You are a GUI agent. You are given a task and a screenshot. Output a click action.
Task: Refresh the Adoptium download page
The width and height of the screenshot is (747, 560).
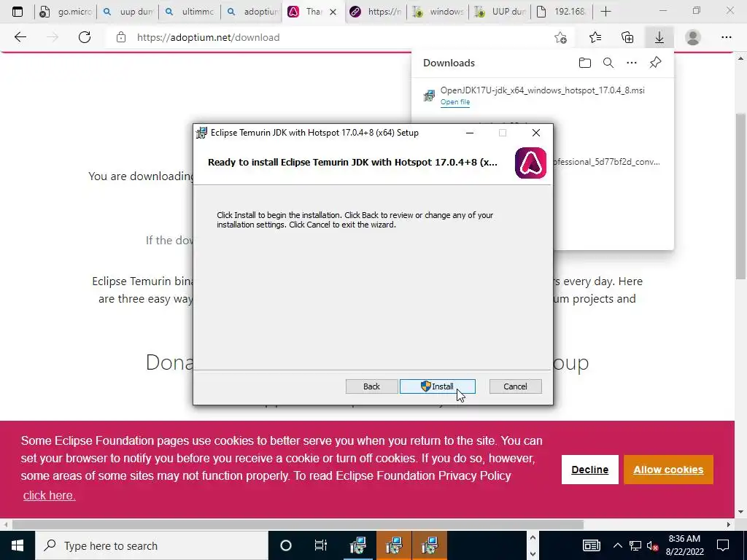[x=85, y=37]
